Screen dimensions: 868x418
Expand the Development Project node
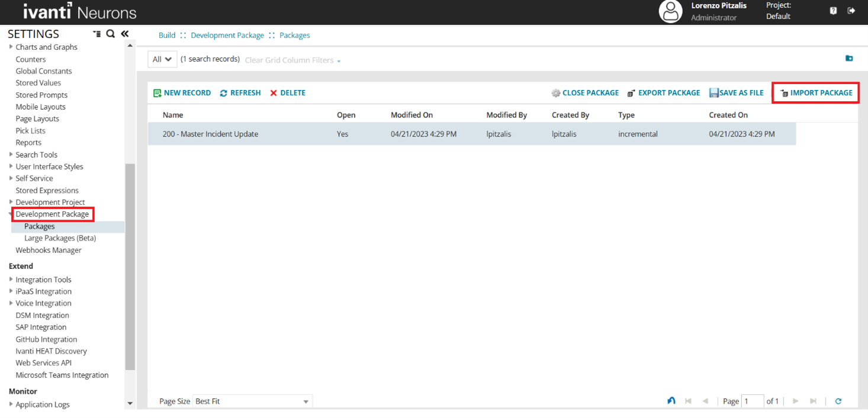(11, 202)
